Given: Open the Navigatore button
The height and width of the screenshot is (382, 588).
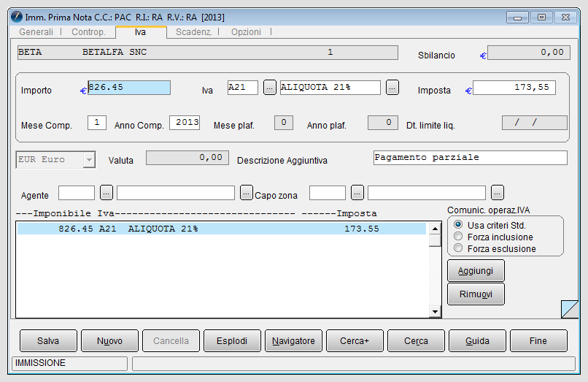Looking at the screenshot, I should (293, 340).
